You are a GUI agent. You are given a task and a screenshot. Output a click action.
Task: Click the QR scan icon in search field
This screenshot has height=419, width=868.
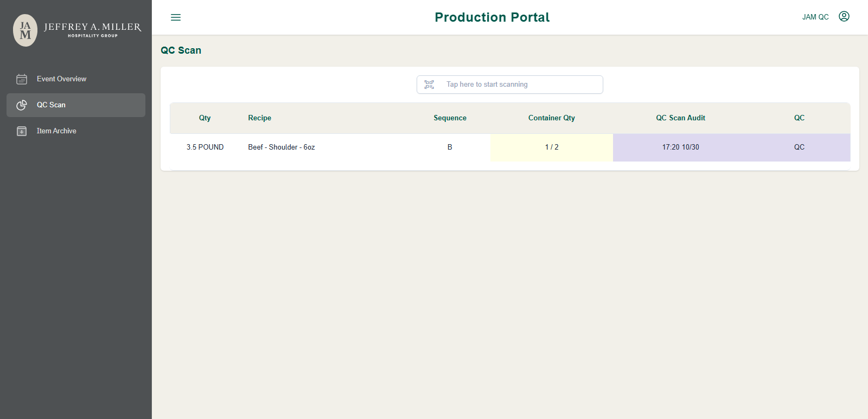point(429,85)
